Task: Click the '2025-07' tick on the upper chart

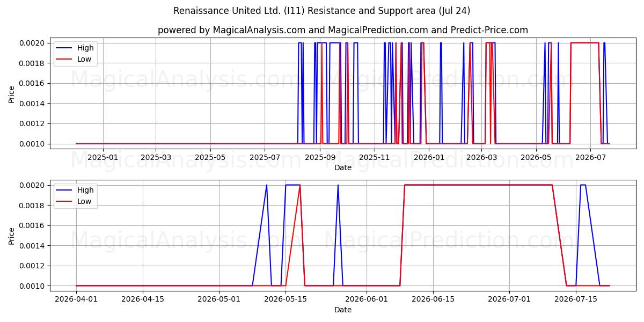Action: [265, 157]
